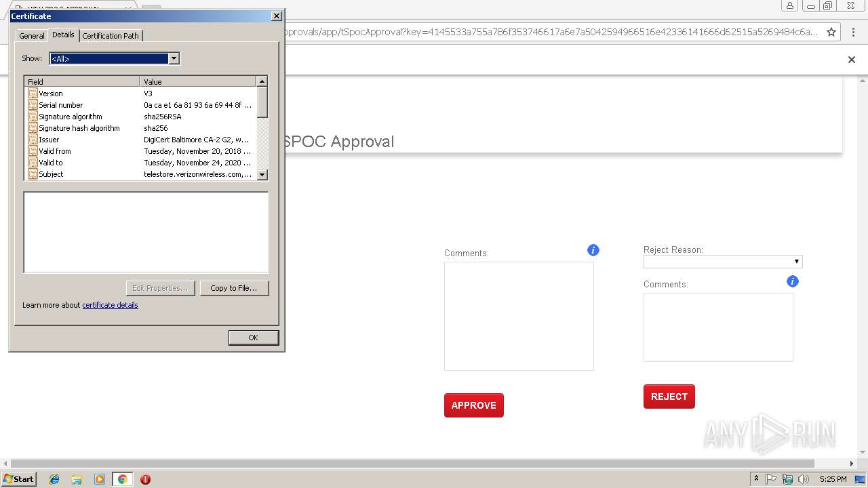Switch to the General tab
868x488 pixels.
pos(32,36)
